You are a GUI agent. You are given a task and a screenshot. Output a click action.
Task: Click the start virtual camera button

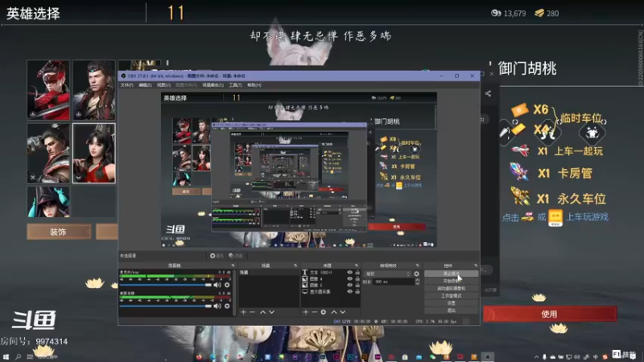tap(451, 289)
